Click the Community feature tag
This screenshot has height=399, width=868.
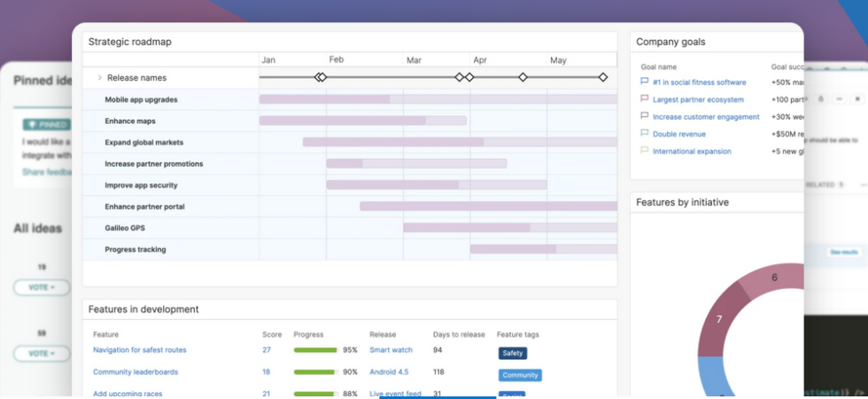tap(520, 375)
